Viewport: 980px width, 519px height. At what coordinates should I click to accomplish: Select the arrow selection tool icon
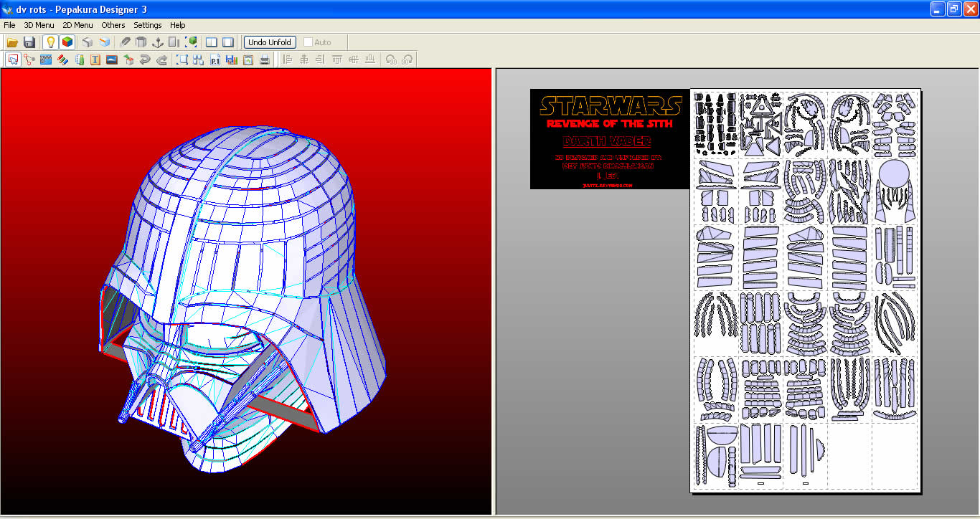[13, 59]
